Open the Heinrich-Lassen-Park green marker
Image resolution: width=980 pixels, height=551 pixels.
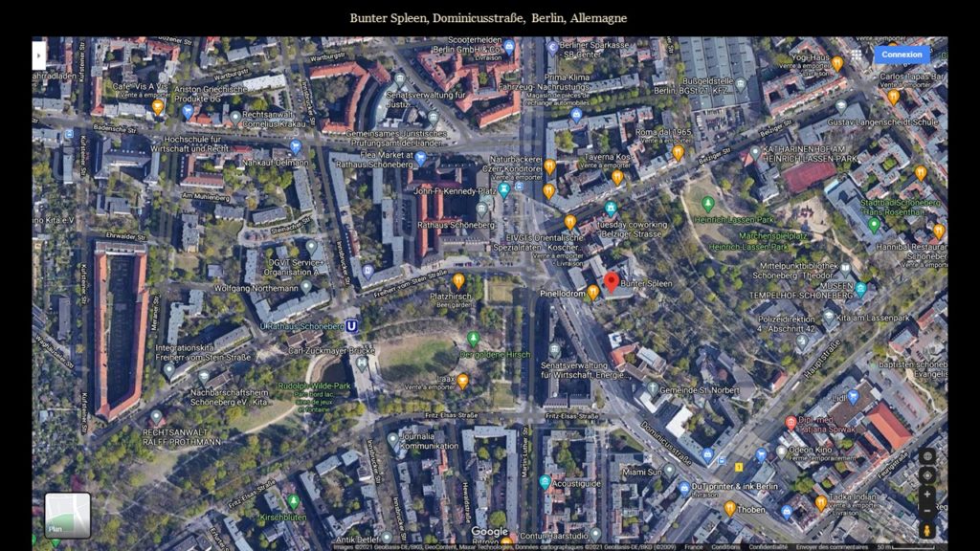click(708, 204)
